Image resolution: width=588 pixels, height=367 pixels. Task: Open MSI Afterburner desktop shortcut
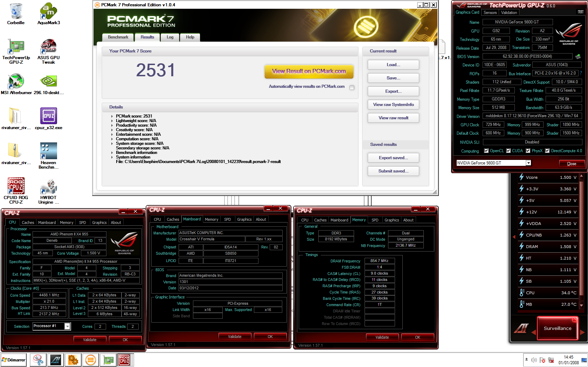pyautogui.click(x=16, y=84)
